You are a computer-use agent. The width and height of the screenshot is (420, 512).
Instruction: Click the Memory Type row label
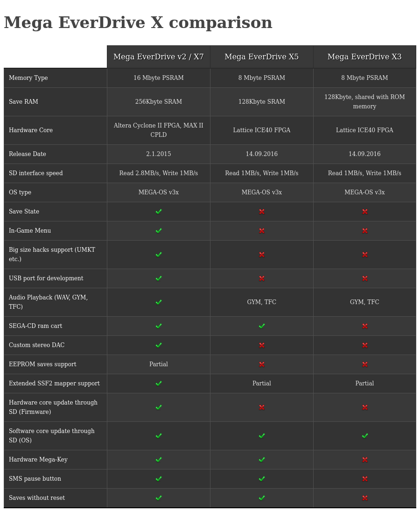[28, 78]
